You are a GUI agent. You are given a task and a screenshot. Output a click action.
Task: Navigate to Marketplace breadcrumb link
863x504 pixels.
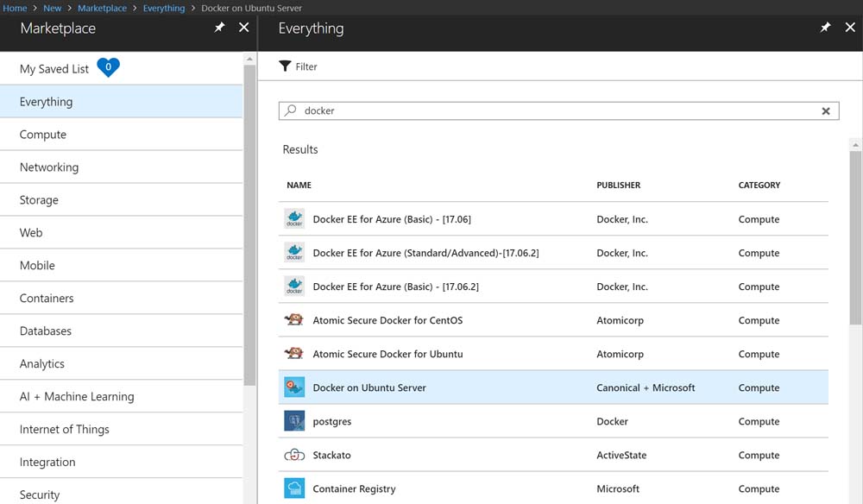click(x=102, y=8)
